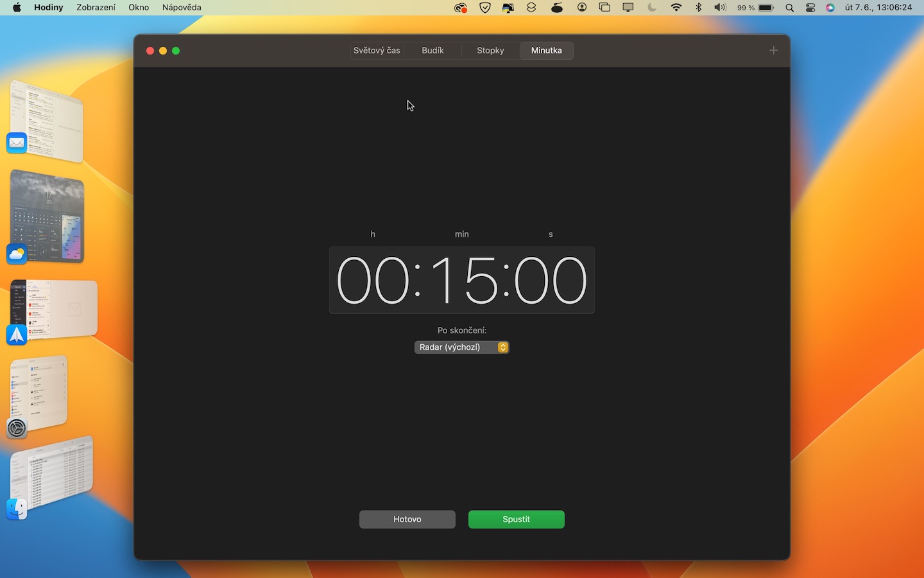Open the Apple menu
The width and height of the screenshot is (924, 578).
pos(17,8)
